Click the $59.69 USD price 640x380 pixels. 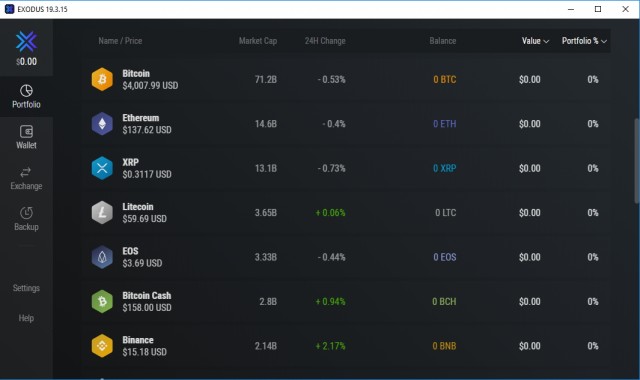point(144,219)
